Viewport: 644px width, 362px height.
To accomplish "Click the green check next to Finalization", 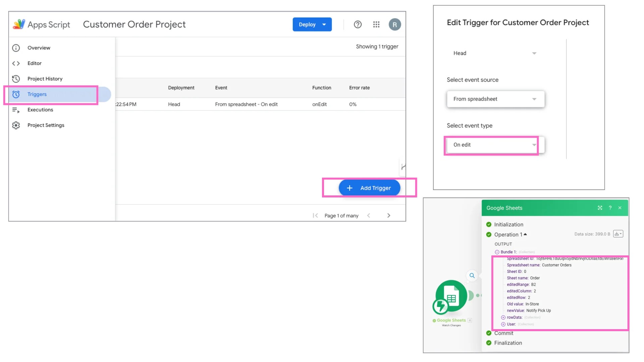I will (489, 343).
